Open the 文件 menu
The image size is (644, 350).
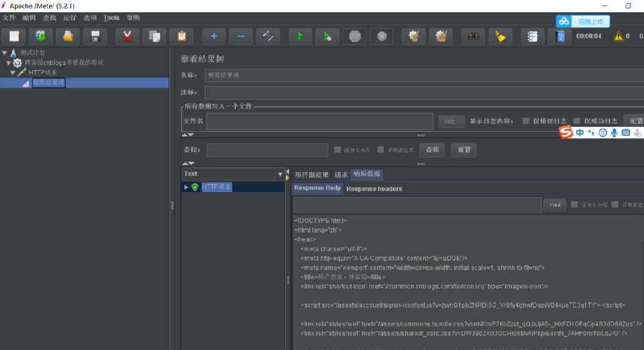click(x=9, y=18)
